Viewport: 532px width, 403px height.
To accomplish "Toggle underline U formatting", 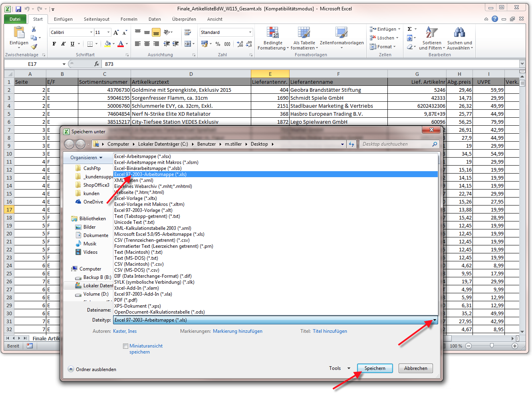I will 72,44.
